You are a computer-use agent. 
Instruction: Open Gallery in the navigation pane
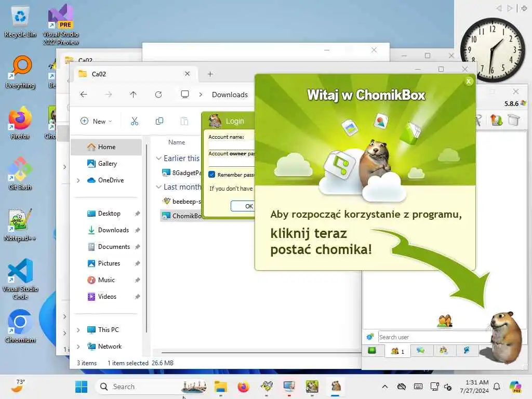[107, 164]
